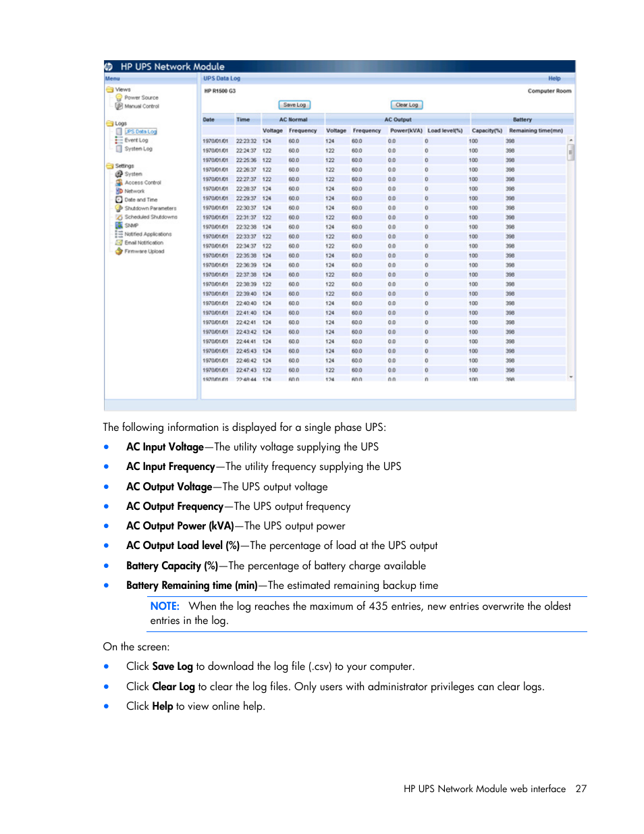The height and width of the screenshot is (834, 644).
Task: Open Firmware Upload page
Action: tap(144, 251)
